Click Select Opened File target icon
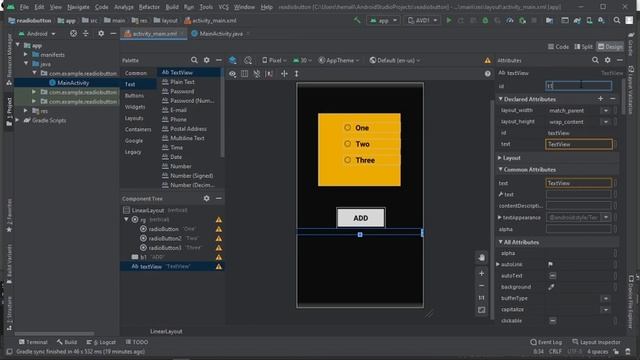 point(73,33)
